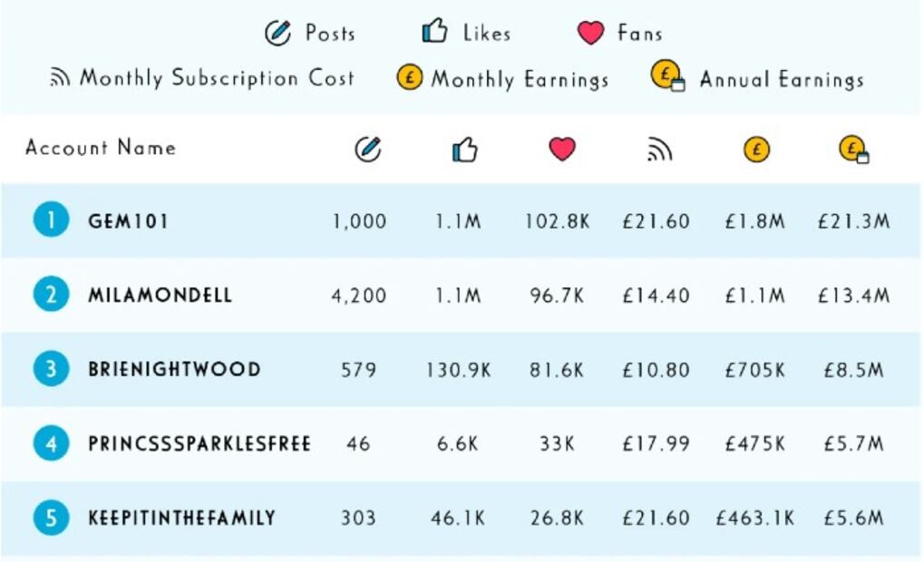Click the monthly earnings column header coin
The image size is (924, 562).
[756, 149]
